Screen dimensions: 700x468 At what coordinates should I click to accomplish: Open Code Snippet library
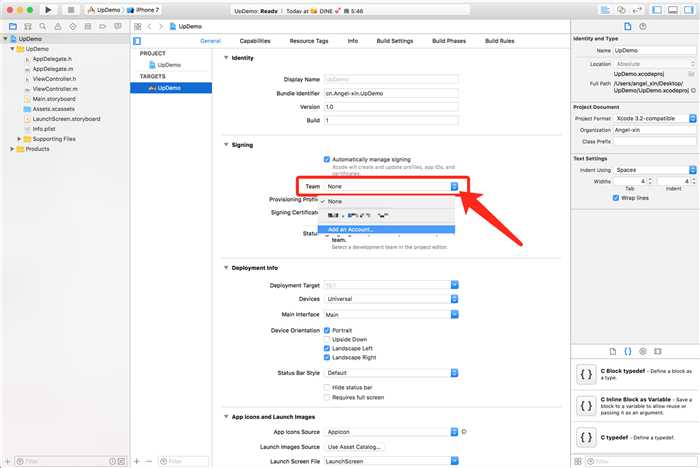(x=628, y=351)
